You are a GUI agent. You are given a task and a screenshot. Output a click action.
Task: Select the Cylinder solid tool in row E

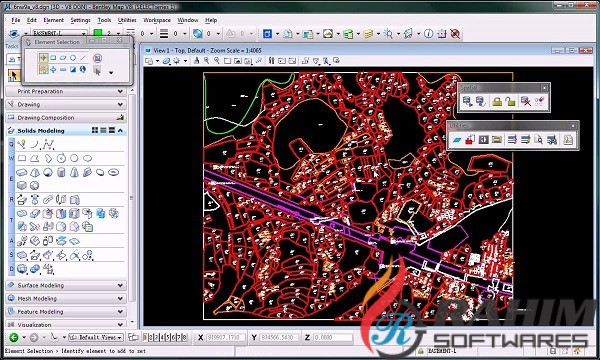pos(61,173)
